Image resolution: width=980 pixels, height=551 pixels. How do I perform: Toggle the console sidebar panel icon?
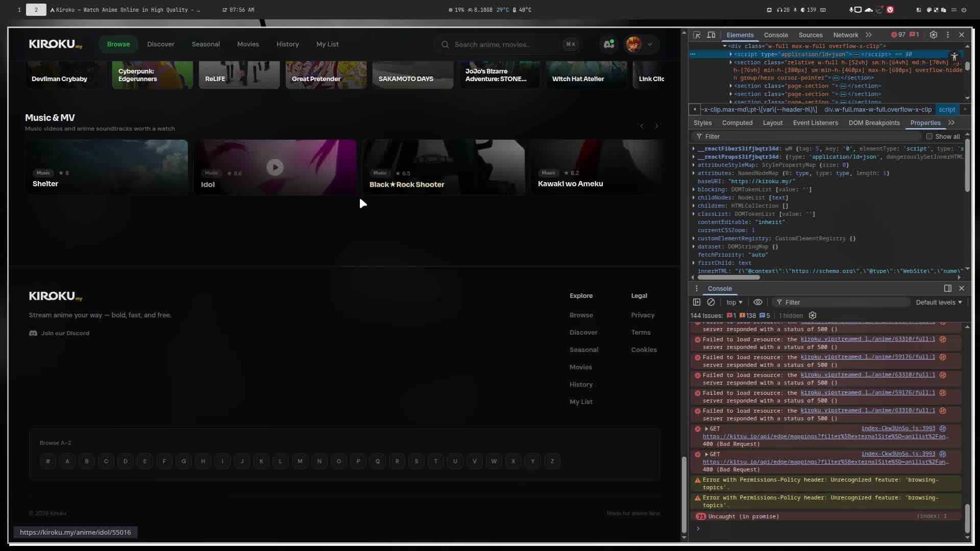pos(697,302)
